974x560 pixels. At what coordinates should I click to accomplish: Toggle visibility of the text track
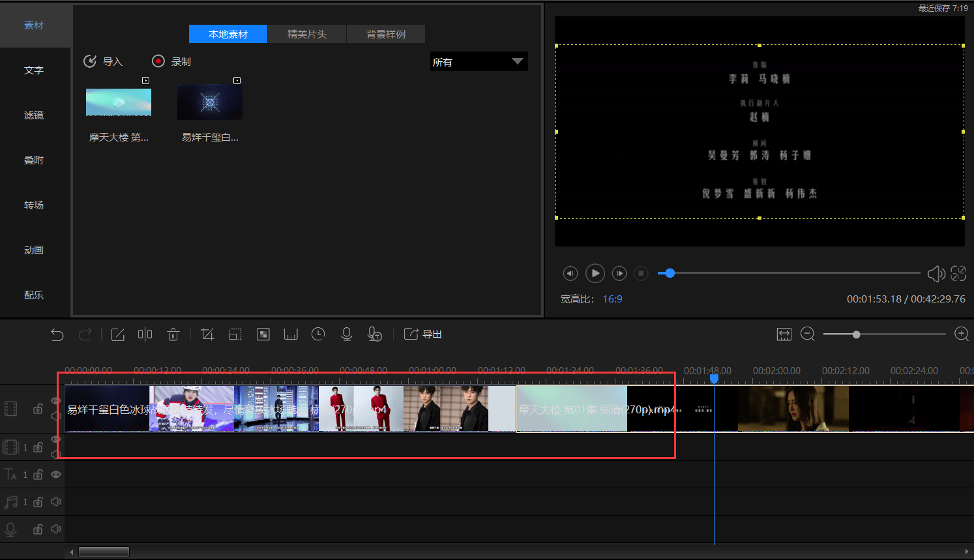point(56,475)
